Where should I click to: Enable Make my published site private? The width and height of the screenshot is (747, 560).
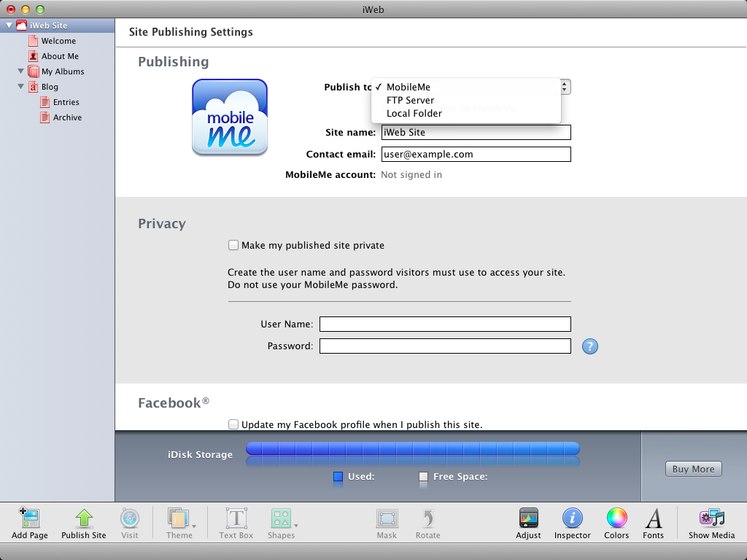pos(233,245)
